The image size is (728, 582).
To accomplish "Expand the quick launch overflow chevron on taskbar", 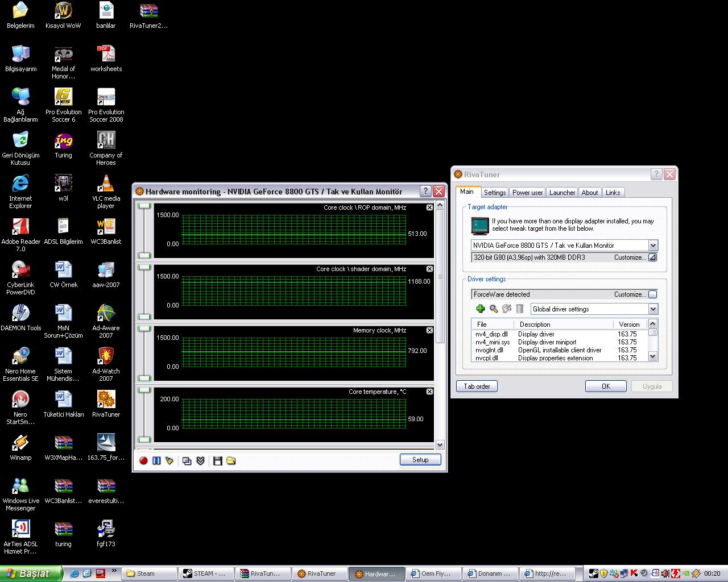I will (x=114, y=571).
